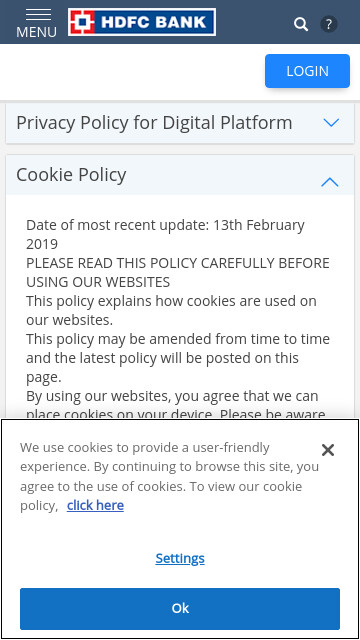Click the 'By using our websites' paragraph
This screenshot has height=640, width=360.
176,405
